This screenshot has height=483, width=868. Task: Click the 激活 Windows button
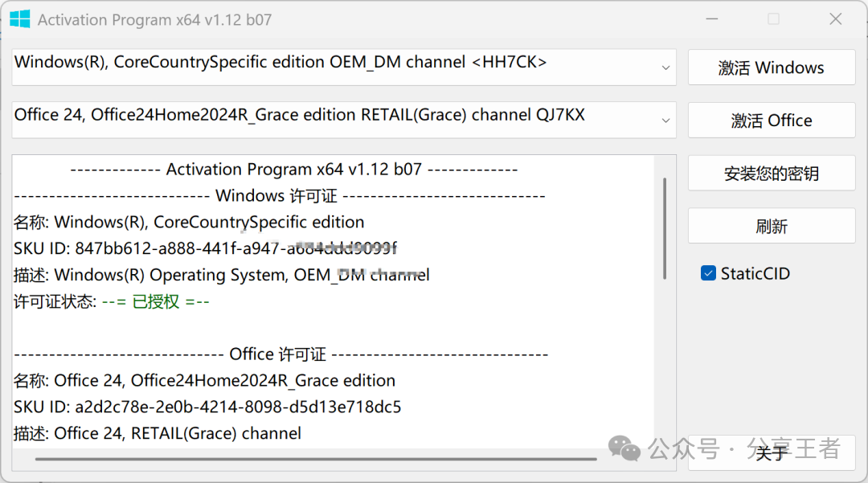pos(771,68)
